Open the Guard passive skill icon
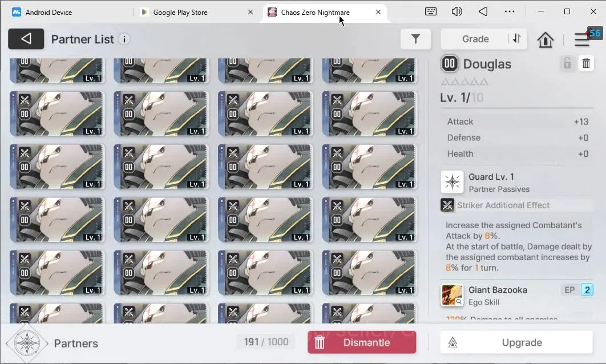Viewport: 606px width, 364px height. coord(452,182)
